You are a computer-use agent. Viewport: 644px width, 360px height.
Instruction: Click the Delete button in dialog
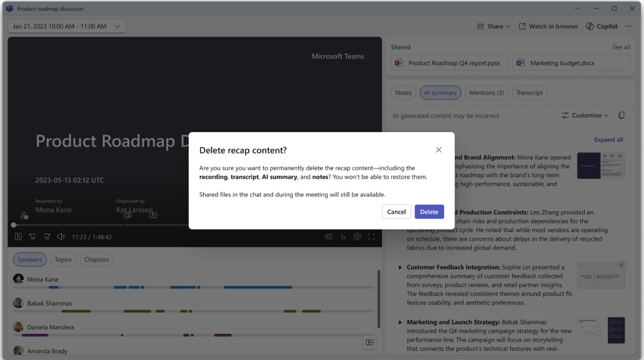[429, 212]
